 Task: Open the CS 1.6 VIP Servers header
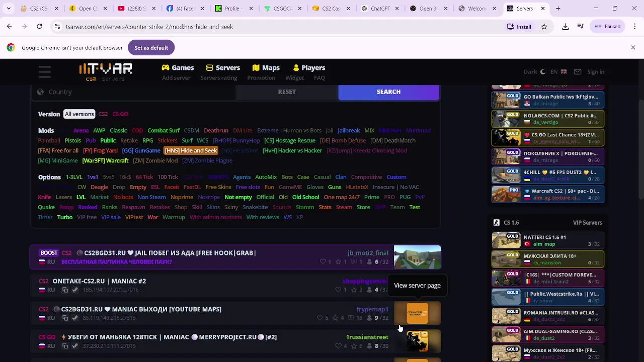pyautogui.click(x=548, y=223)
